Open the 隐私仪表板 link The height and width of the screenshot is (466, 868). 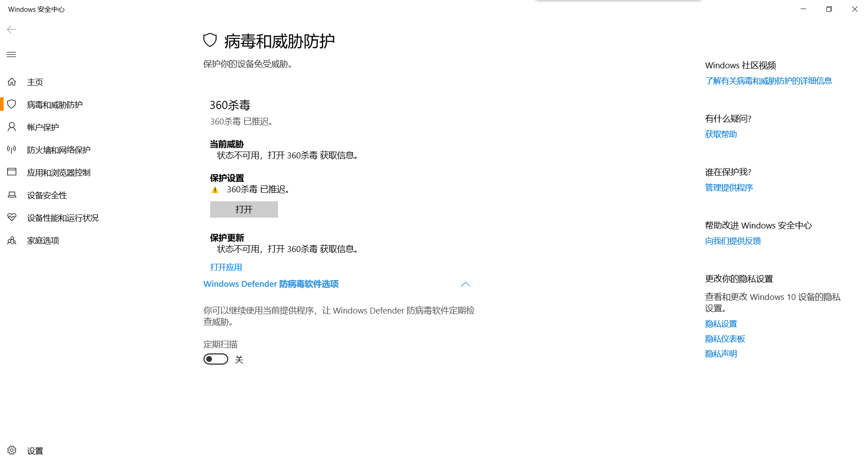pos(725,339)
